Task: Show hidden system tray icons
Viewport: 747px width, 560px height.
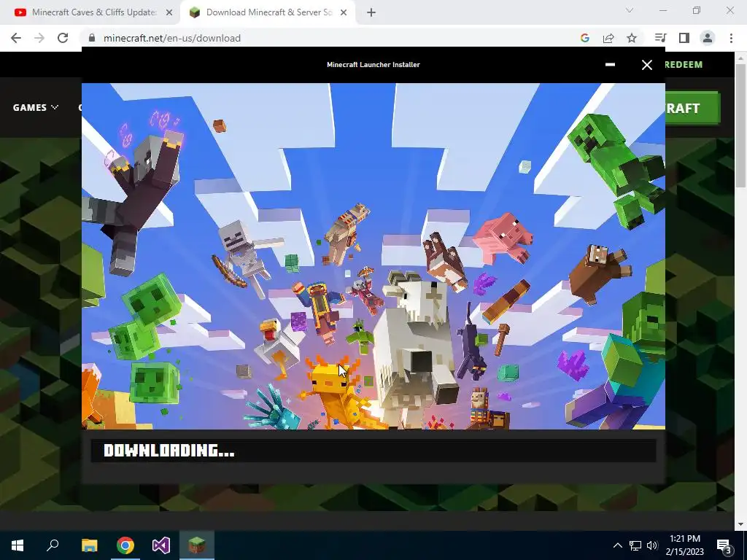Action: click(617, 545)
